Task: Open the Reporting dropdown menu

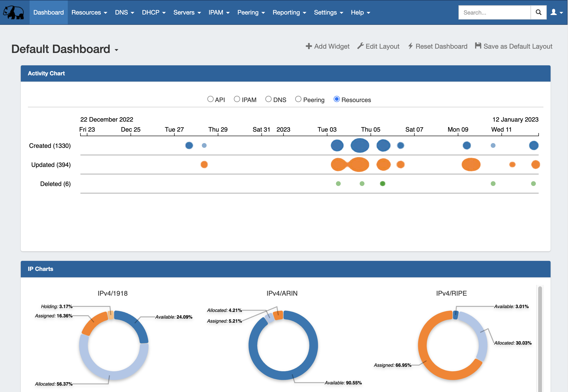Action: [x=289, y=13]
